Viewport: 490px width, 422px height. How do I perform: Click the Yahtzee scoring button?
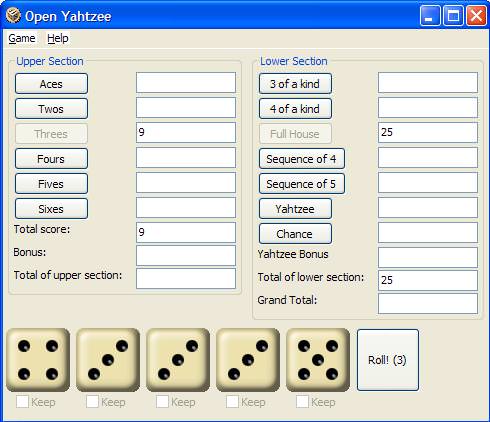(x=295, y=209)
